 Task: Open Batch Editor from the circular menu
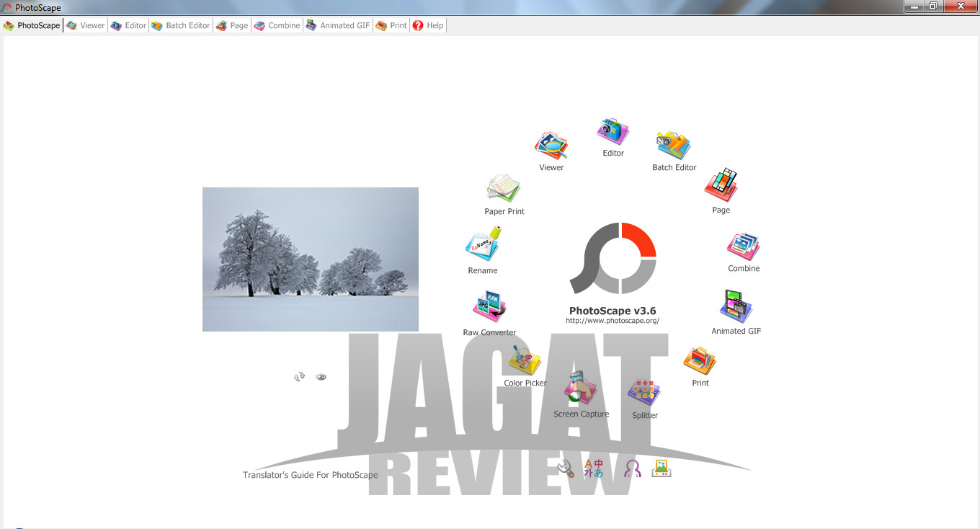point(674,146)
